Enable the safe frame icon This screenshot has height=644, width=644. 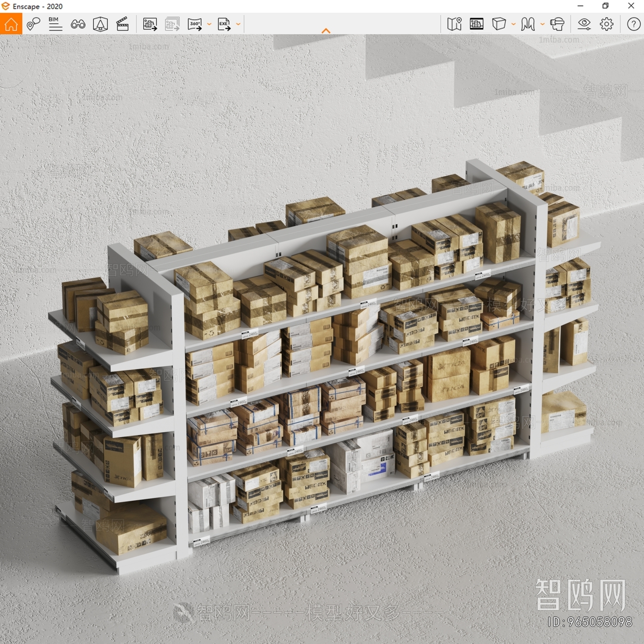coord(100,24)
